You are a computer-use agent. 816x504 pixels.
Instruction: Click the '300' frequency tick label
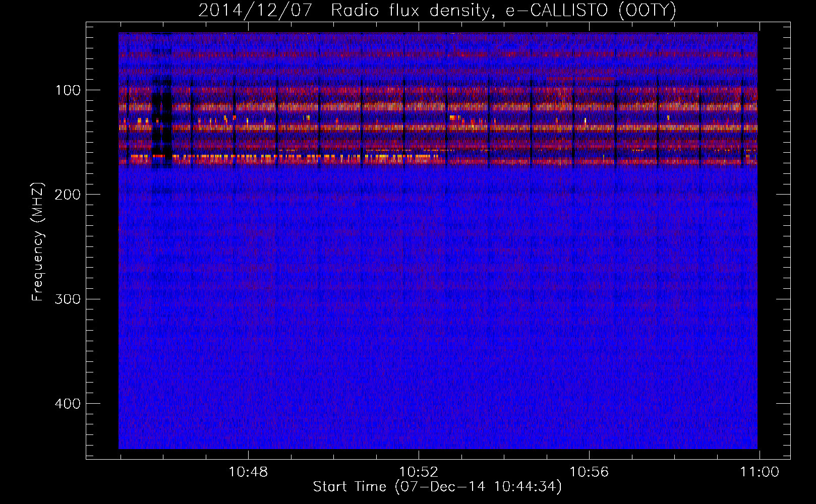click(68, 299)
